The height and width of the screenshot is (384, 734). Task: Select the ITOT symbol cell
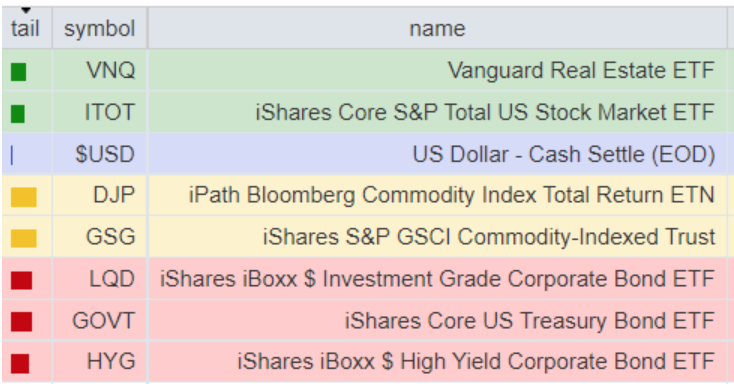tap(100, 112)
